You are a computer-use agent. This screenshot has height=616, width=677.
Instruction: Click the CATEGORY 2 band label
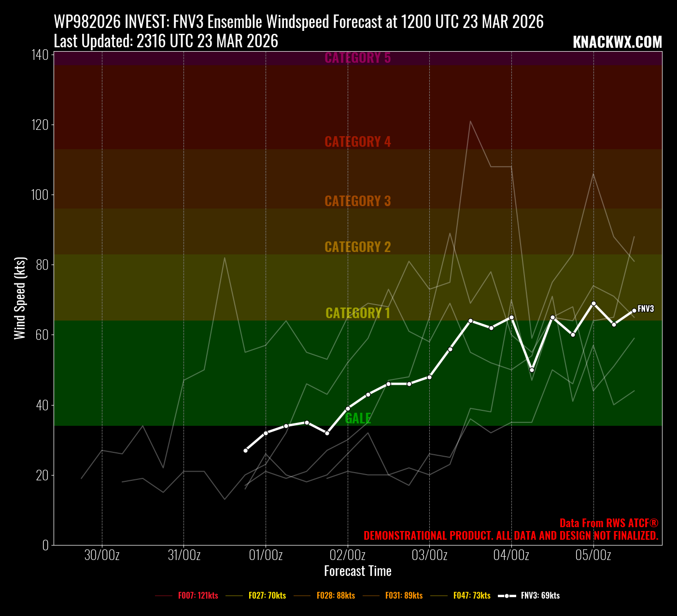[x=357, y=247]
